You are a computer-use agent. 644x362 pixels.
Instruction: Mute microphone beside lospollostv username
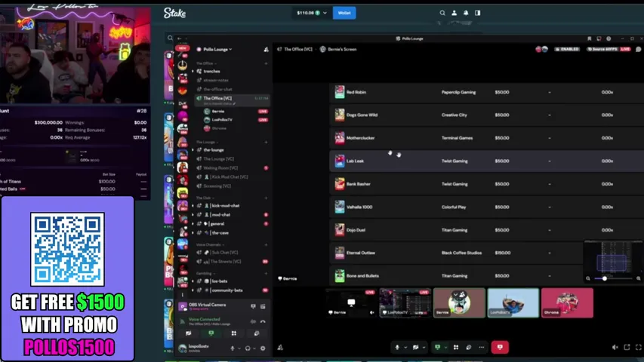coord(233,348)
